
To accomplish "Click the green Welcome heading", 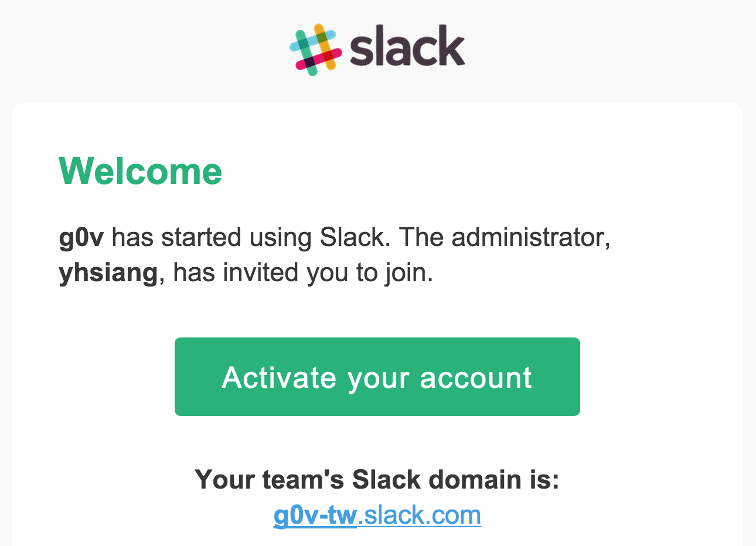I will [141, 171].
